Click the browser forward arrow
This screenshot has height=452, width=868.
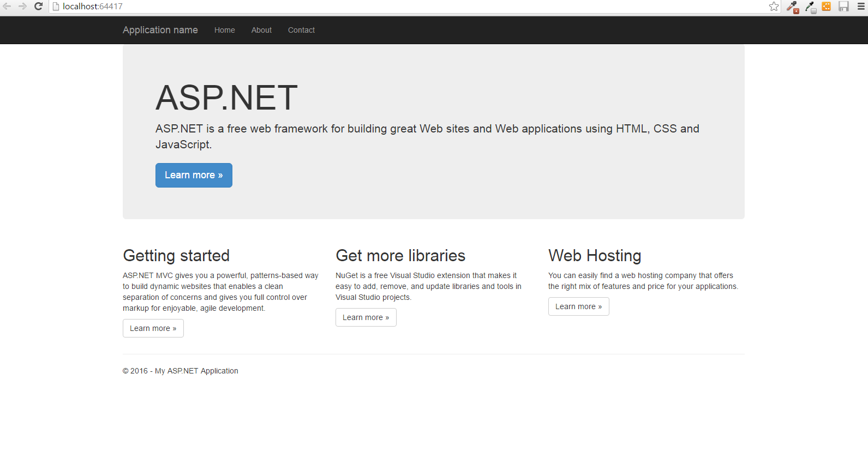[22, 7]
